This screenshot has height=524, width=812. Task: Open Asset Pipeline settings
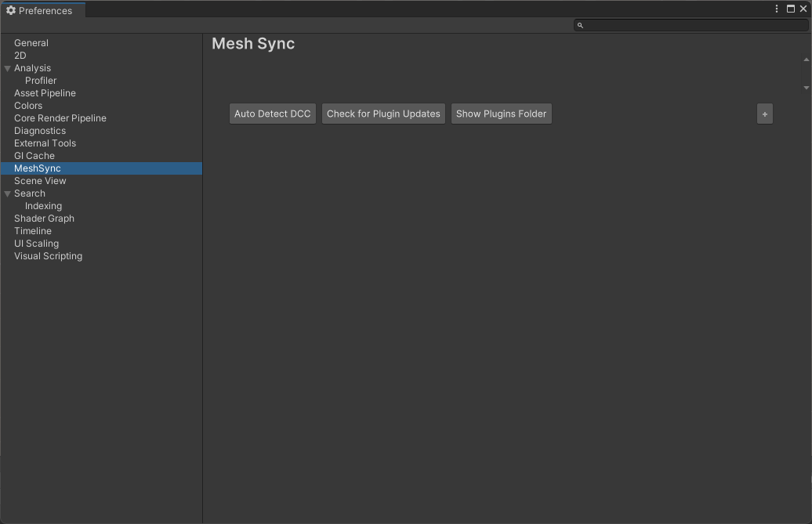click(x=101, y=93)
